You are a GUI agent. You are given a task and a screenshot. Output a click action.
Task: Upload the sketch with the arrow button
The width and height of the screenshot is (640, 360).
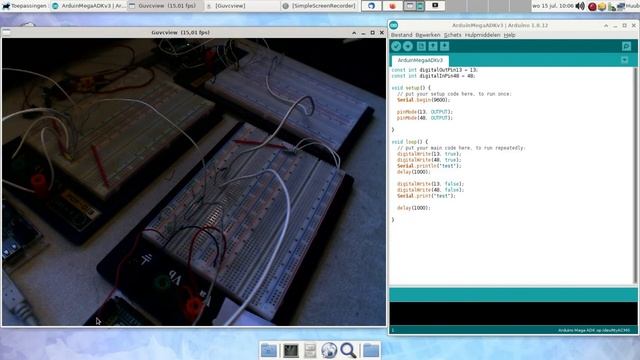408,47
